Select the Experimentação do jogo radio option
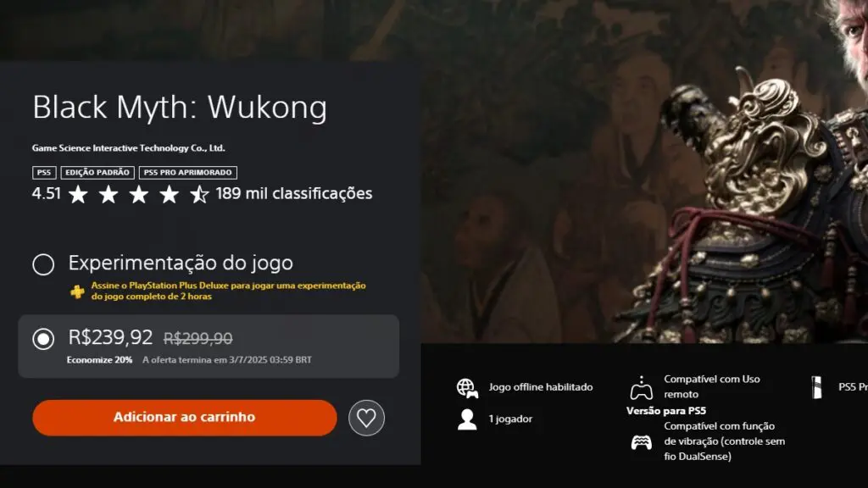 pyautogui.click(x=43, y=264)
